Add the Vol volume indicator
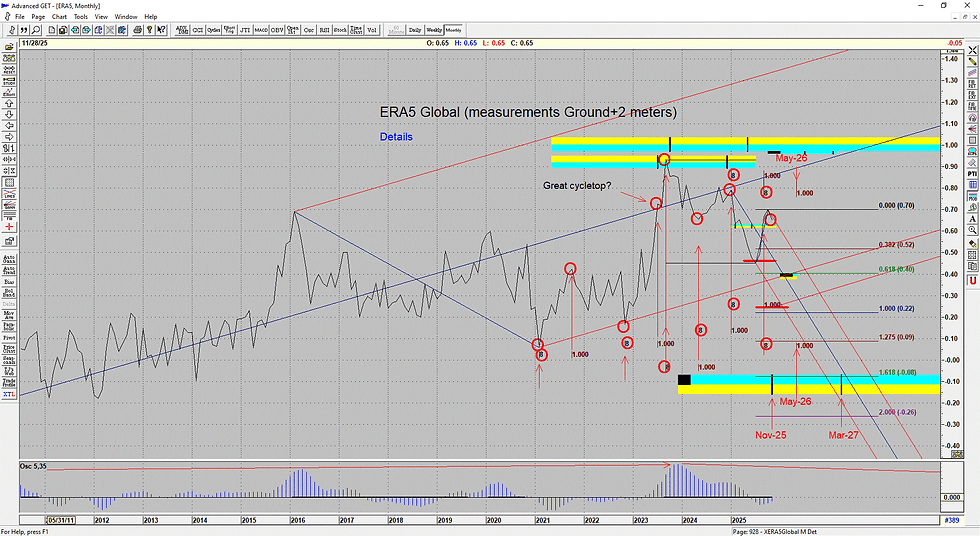980x536 pixels. 371,30
